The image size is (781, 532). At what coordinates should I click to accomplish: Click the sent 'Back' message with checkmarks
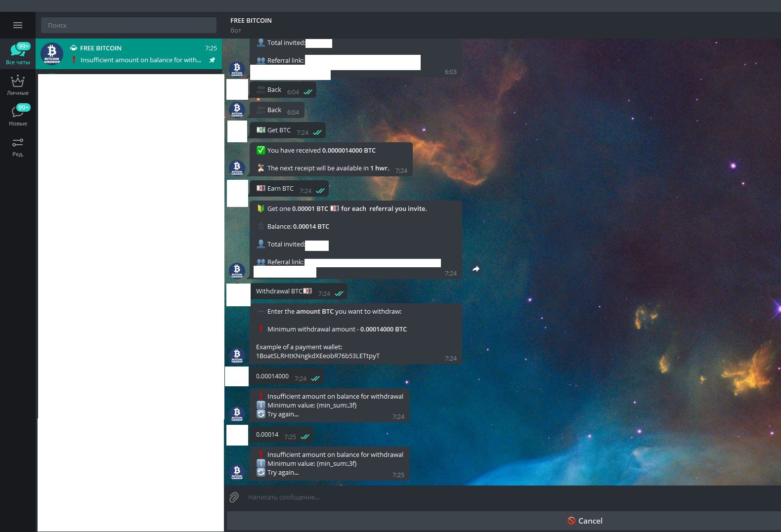[283, 90]
